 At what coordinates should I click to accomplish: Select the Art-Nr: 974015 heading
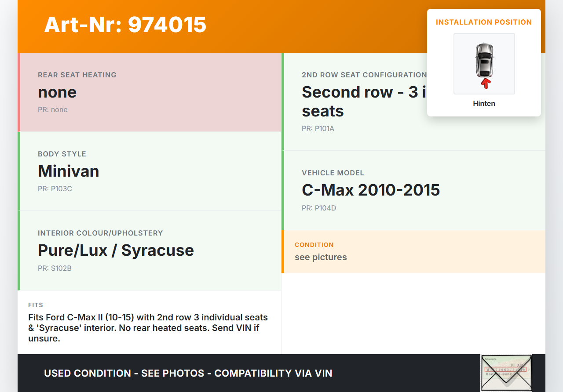125,24
